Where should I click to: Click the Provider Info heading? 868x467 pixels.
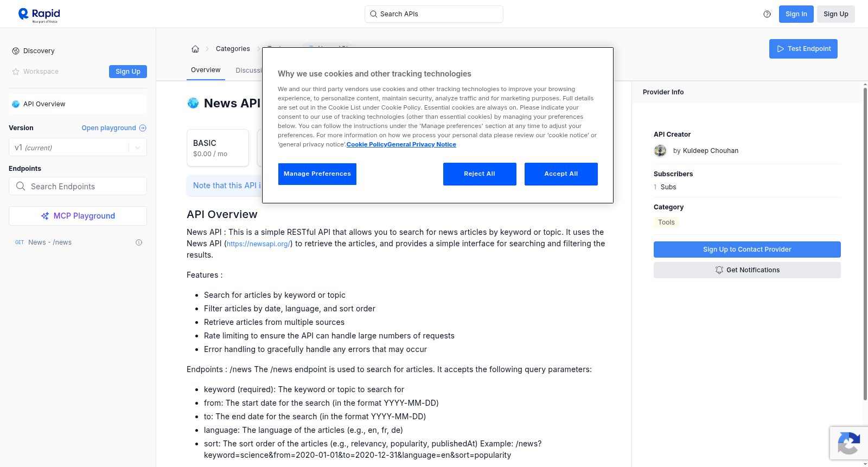663,92
